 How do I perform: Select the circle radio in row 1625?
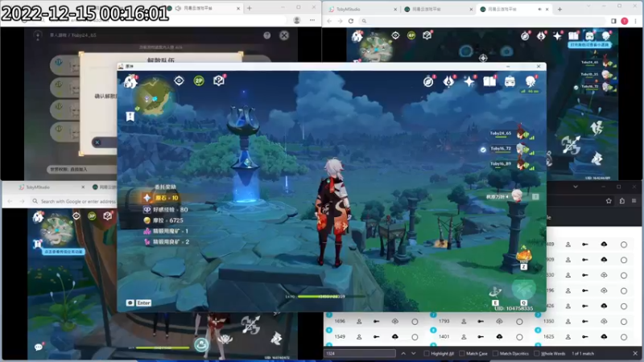(x=624, y=337)
